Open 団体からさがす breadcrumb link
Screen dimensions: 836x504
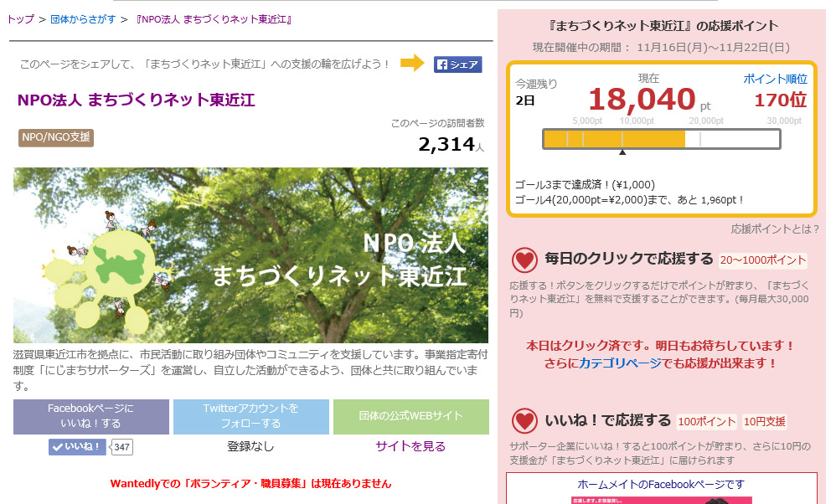click(x=83, y=18)
